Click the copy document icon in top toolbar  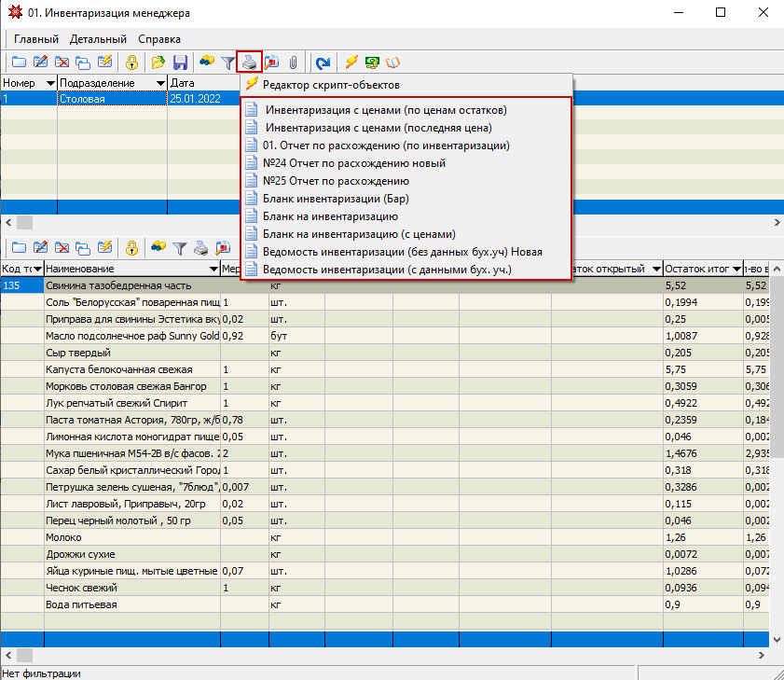pyautogui.click(x=83, y=62)
